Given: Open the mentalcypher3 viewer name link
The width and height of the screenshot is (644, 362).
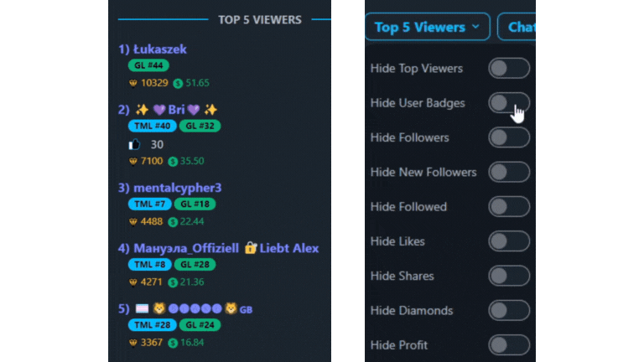Looking at the screenshot, I should 178,188.
